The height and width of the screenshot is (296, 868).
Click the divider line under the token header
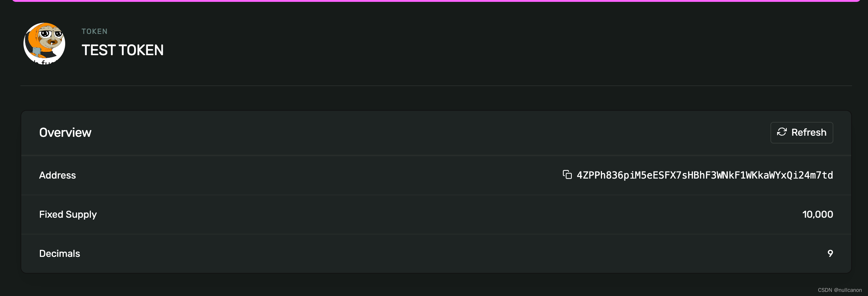[436, 86]
